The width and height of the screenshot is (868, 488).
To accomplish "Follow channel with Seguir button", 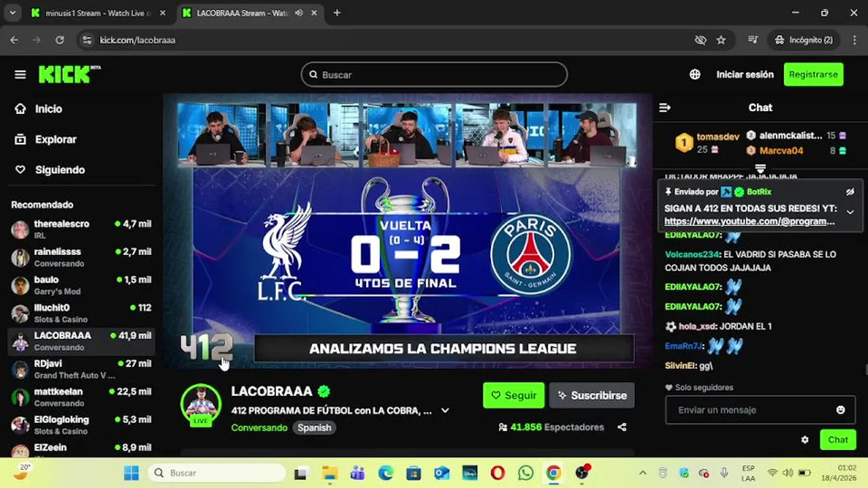I will tap(513, 395).
